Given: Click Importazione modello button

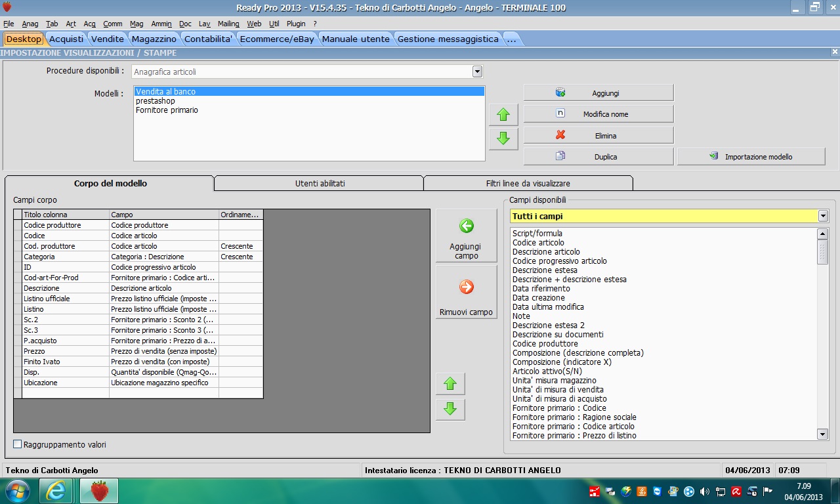Looking at the screenshot, I should [x=751, y=156].
